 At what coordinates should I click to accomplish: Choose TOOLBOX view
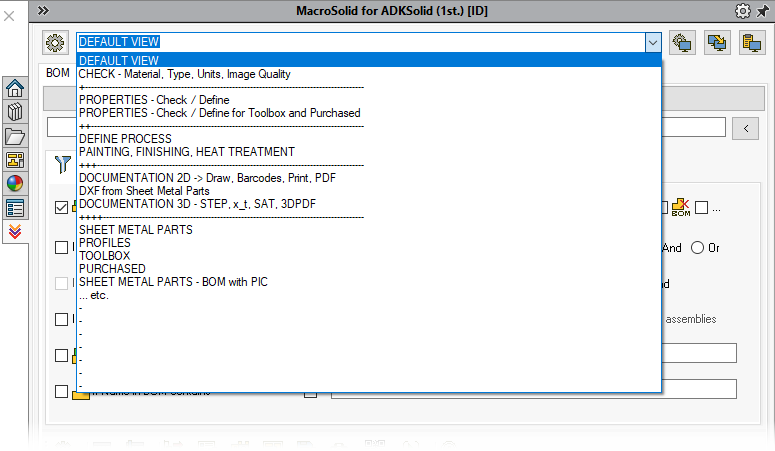[x=369, y=256]
